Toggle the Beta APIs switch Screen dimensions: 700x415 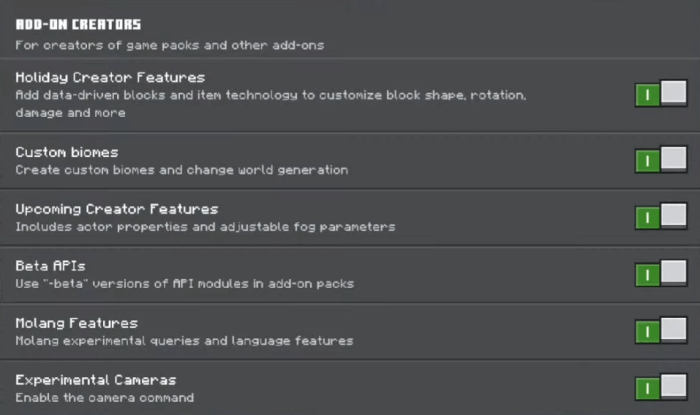coord(660,274)
